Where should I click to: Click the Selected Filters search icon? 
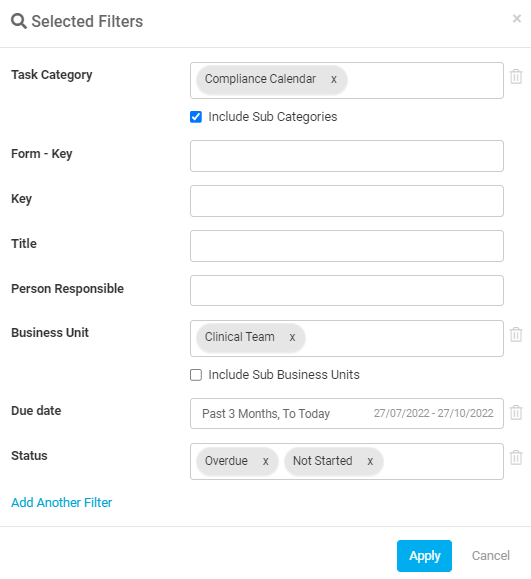pos(18,21)
